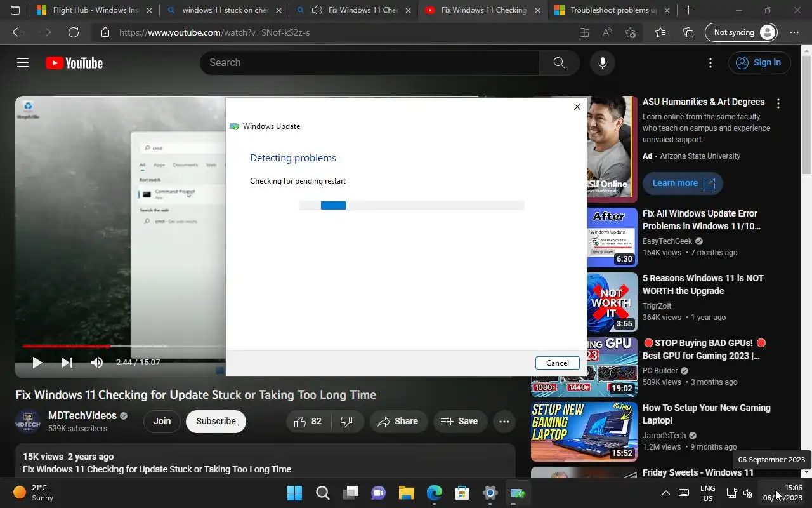Search with your voice microphone

click(602, 63)
